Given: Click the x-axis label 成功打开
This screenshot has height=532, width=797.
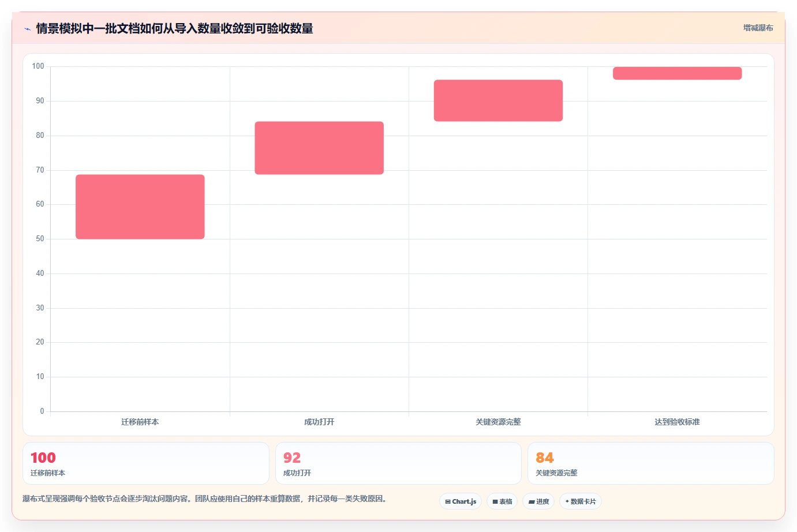Looking at the screenshot, I should click(x=319, y=422).
